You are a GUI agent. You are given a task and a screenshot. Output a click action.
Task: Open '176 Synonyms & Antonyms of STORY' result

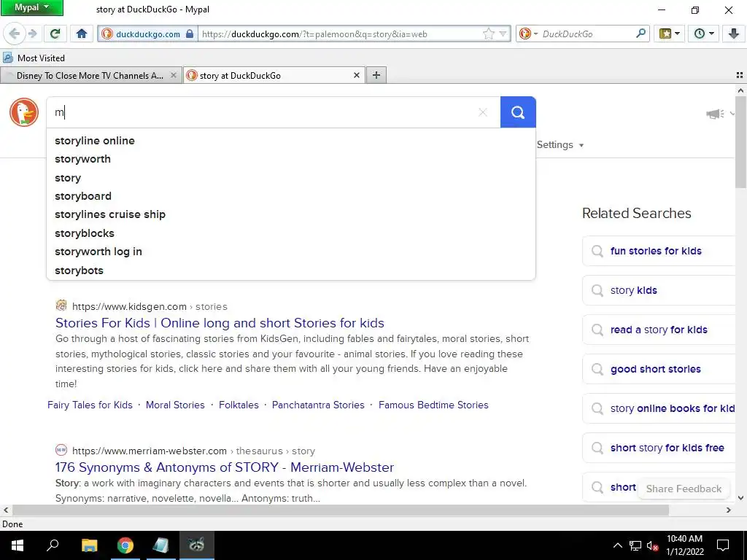pos(225,467)
